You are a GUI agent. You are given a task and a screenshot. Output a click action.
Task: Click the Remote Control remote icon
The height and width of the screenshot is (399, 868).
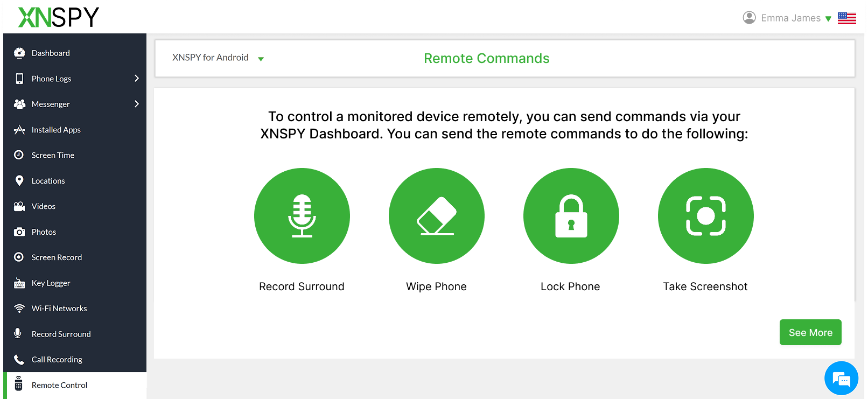pos(18,383)
